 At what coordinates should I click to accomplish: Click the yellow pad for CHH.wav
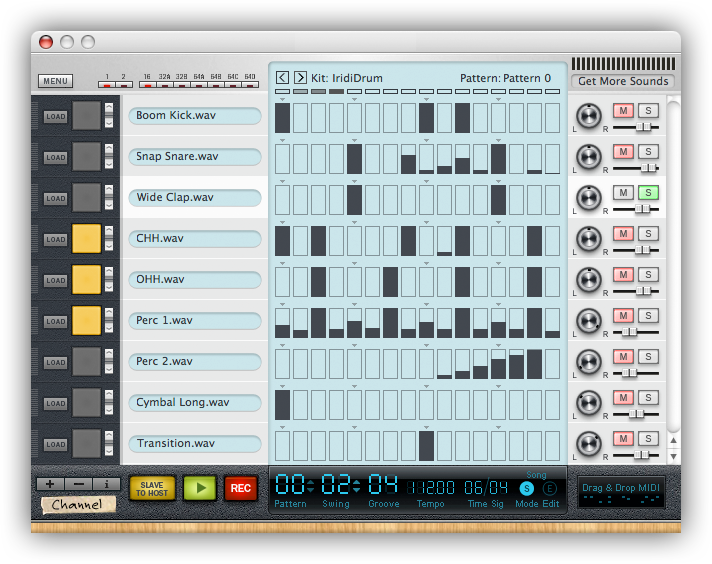click(x=87, y=239)
